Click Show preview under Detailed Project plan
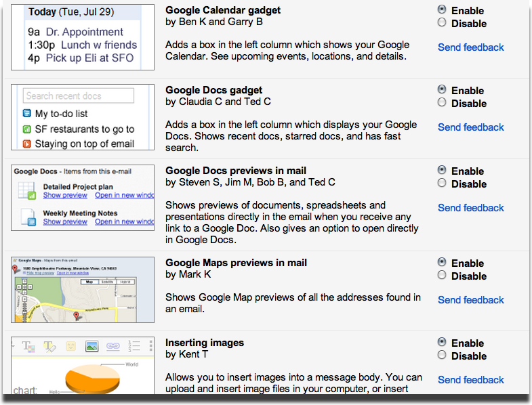The width and height of the screenshot is (532, 405). pos(65,195)
